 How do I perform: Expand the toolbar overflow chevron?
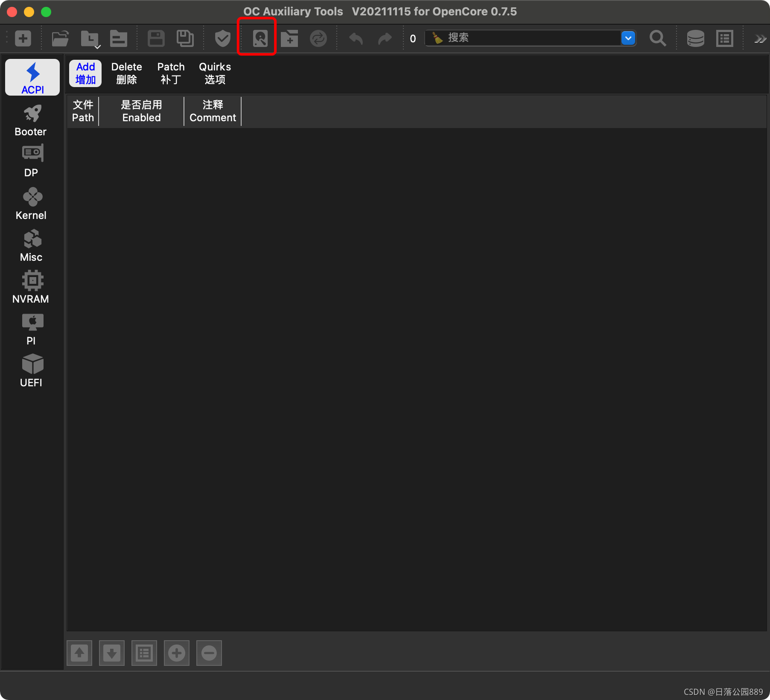[x=760, y=39]
